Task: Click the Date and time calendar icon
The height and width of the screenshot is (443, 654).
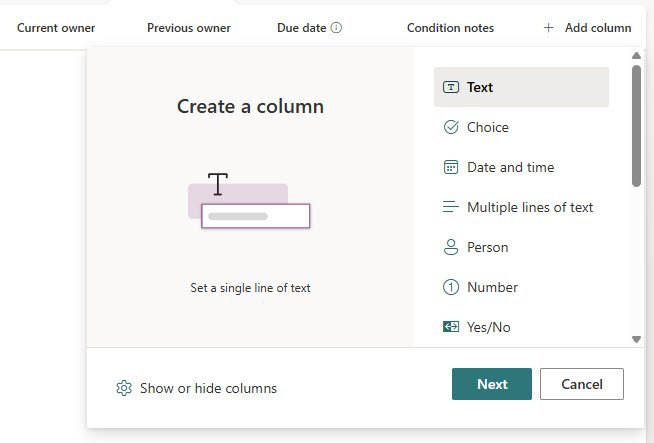Action: tap(450, 167)
